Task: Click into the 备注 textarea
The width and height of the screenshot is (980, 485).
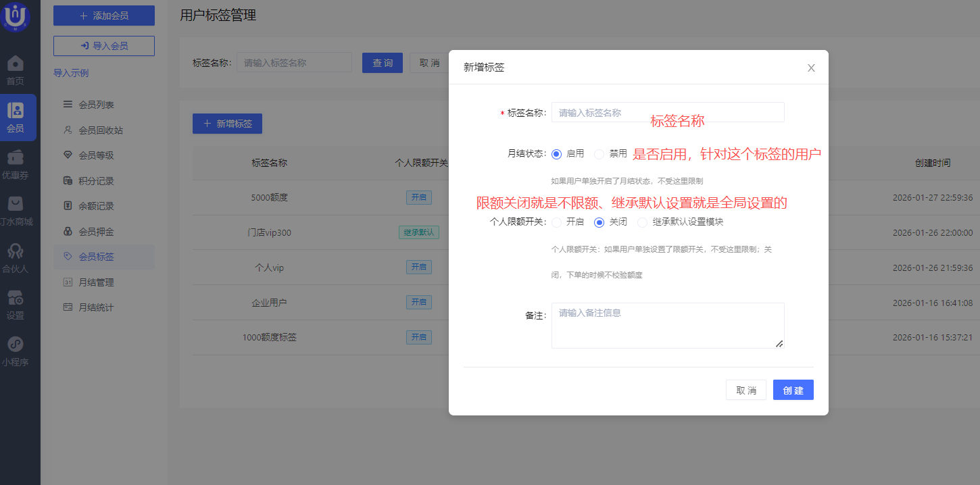Action: [667, 326]
